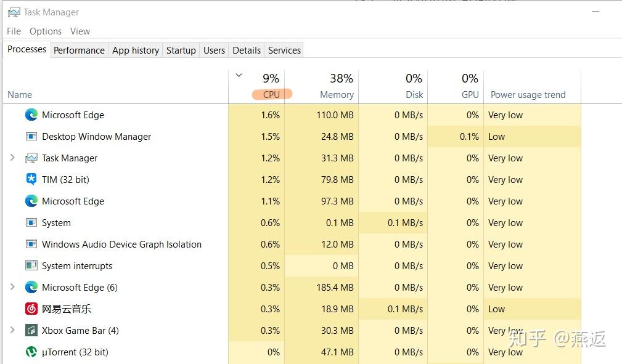The image size is (622, 364).
Task: Click 0 MB memory value for System interrupts
Action: (x=343, y=265)
